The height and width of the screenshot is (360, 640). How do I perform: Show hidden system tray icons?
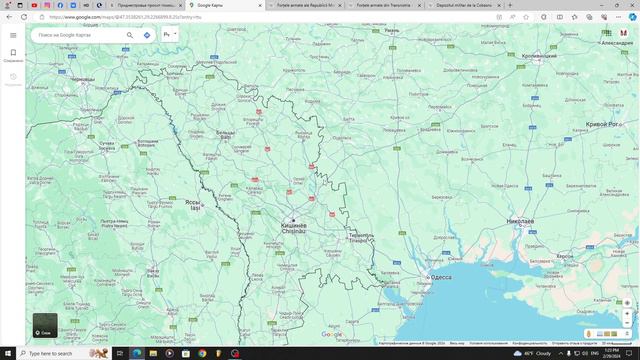(x=560, y=353)
